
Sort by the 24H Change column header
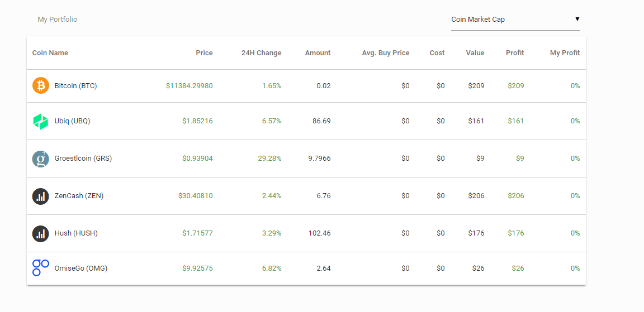(261, 53)
